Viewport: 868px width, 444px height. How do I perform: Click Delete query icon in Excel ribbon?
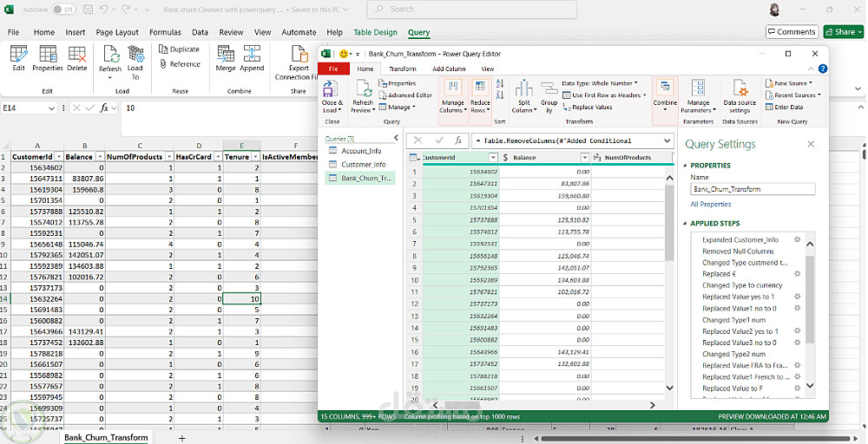(x=77, y=55)
